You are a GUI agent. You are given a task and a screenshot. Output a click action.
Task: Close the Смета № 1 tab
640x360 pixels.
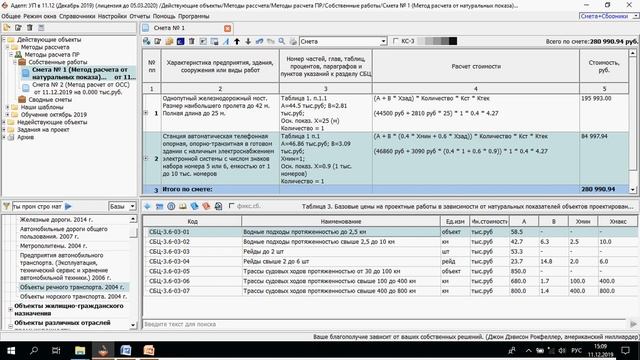click(x=227, y=28)
